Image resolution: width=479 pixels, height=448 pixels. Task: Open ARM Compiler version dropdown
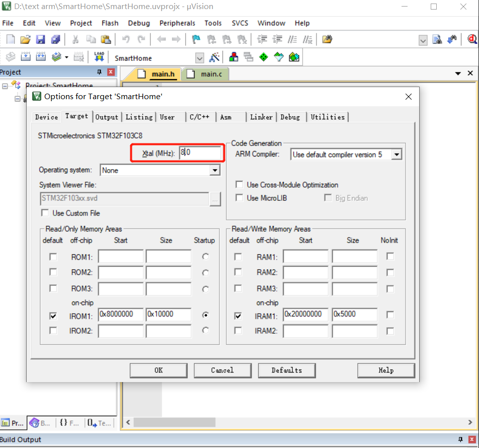click(396, 155)
